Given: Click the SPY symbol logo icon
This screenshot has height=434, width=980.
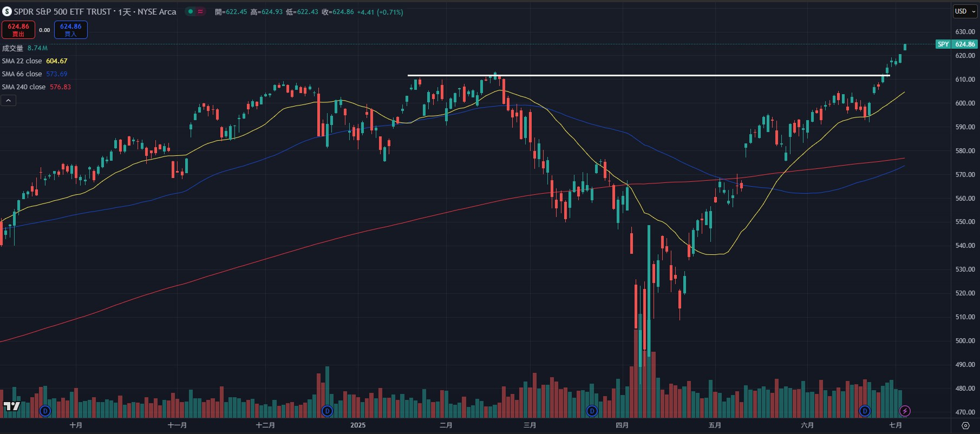Looking at the screenshot, I should [6, 11].
